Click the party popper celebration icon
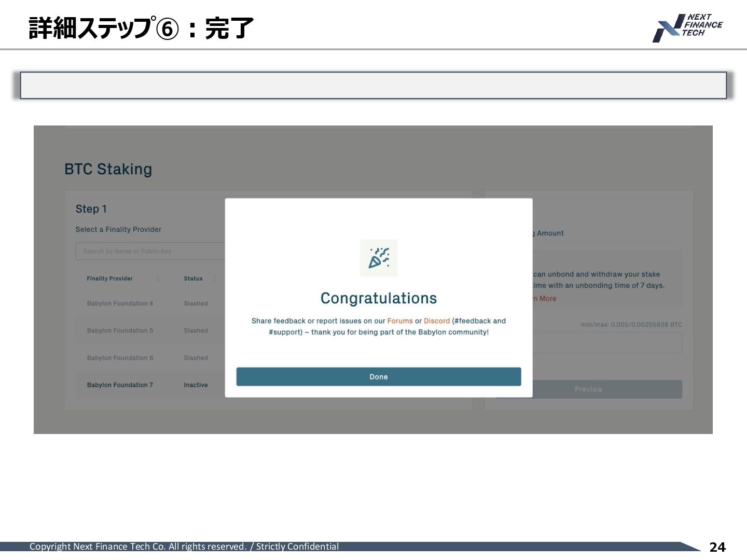The height and width of the screenshot is (560, 747). click(x=379, y=258)
